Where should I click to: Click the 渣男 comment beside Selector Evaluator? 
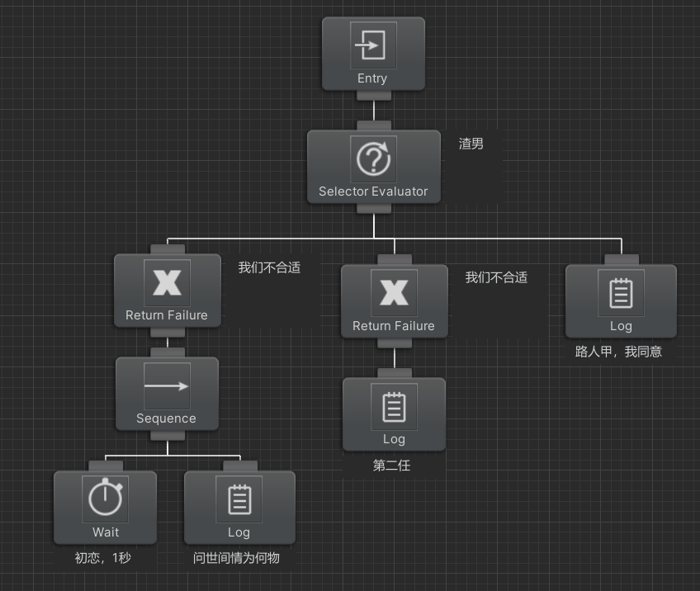471,144
